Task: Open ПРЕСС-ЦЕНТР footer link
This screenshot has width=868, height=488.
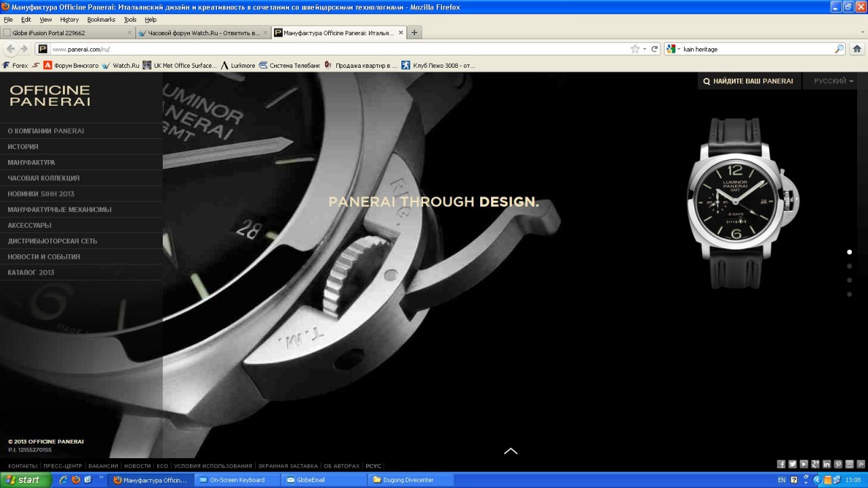Action: point(62,466)
